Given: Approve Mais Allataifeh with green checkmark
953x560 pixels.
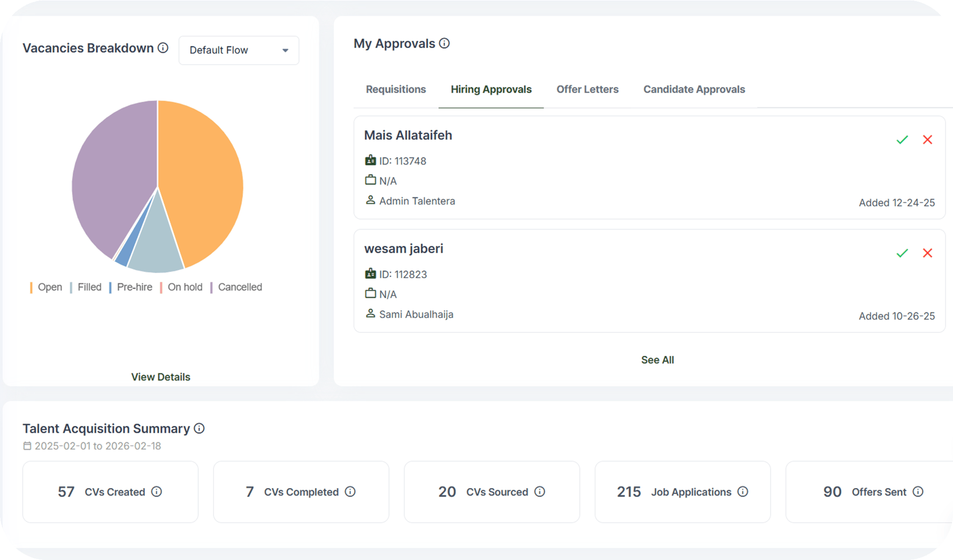Looking at the screenshot, I should pyautogui.click(x=902, y=140).
